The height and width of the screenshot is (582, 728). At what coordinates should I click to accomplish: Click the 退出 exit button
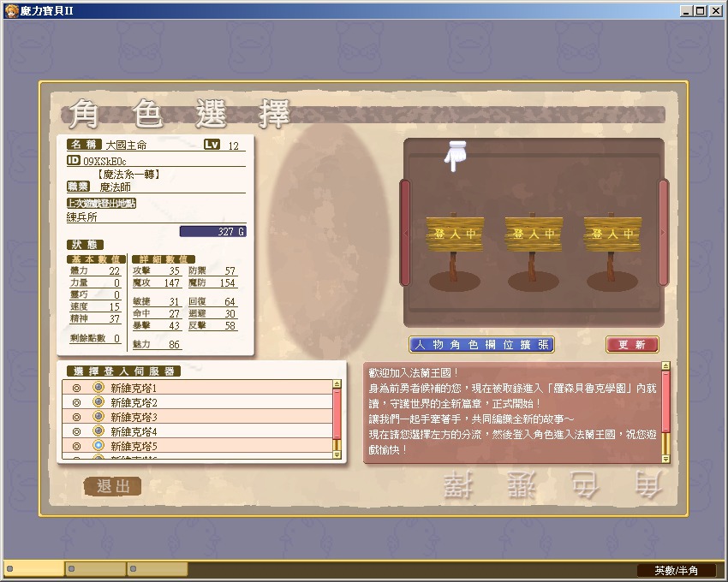click(x=113, y=486)
